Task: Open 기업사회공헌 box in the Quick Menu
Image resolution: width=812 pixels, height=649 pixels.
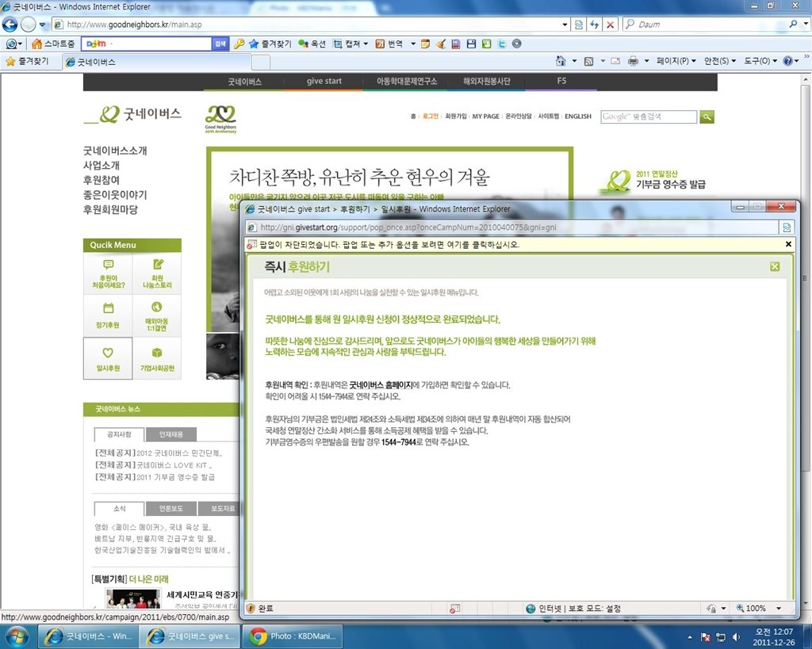Action: 157,359
